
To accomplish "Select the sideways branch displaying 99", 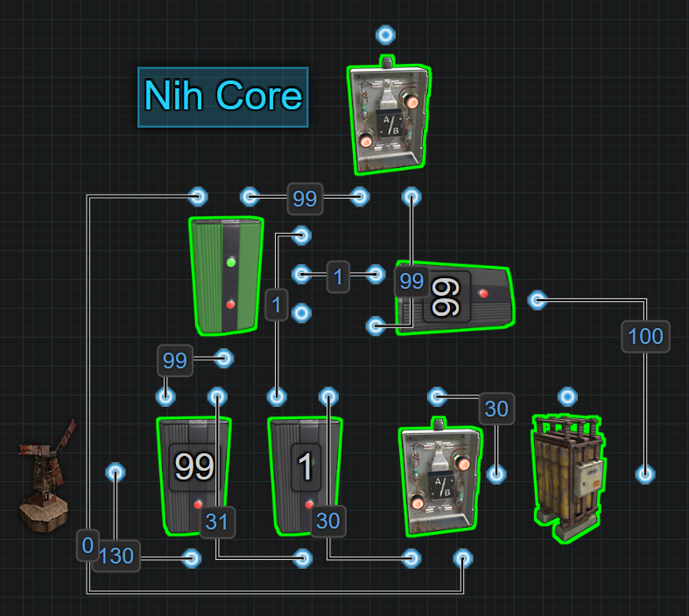I will click(454, 298).
